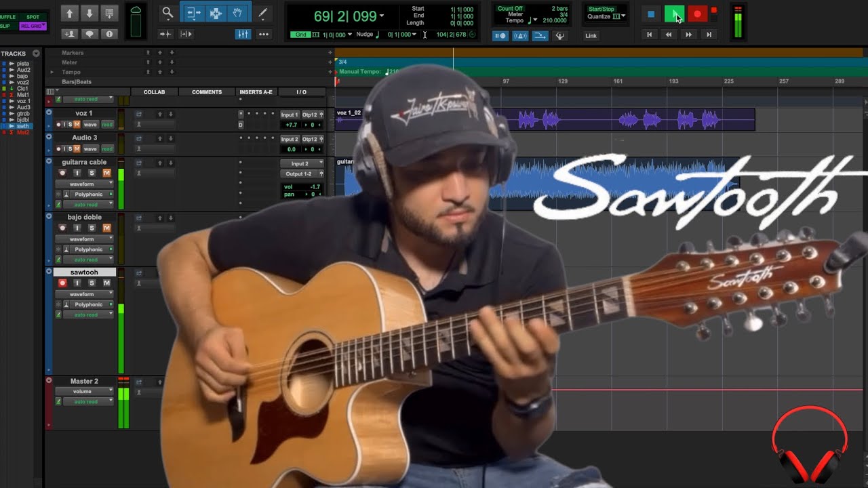Click the COMMENTS column header
This screenshot has width=868, height=488.
(x=207, y=92)
